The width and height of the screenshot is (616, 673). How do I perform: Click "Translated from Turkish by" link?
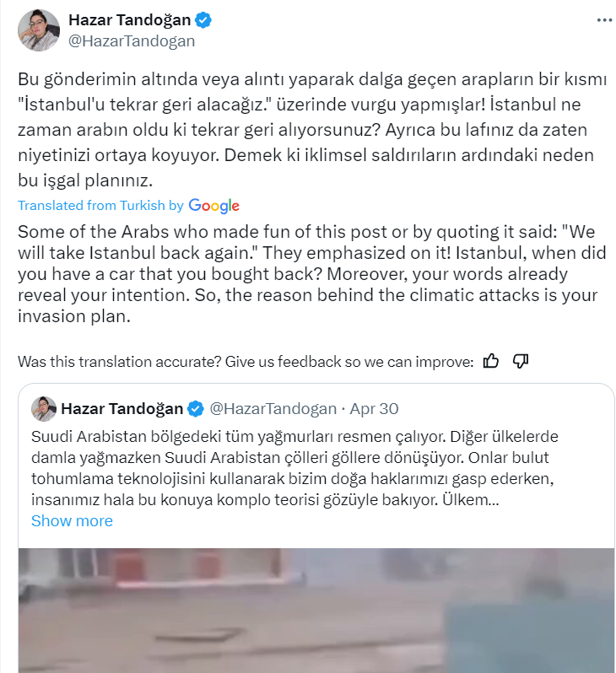(100, 206)
